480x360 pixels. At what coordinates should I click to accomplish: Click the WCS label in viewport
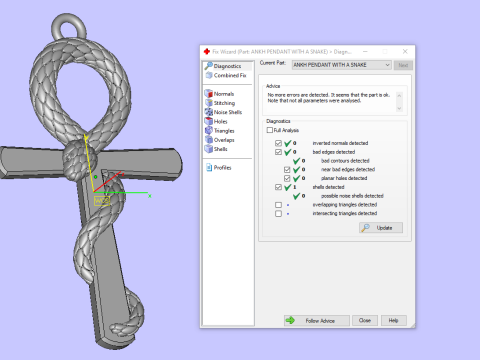pos(102,201)
